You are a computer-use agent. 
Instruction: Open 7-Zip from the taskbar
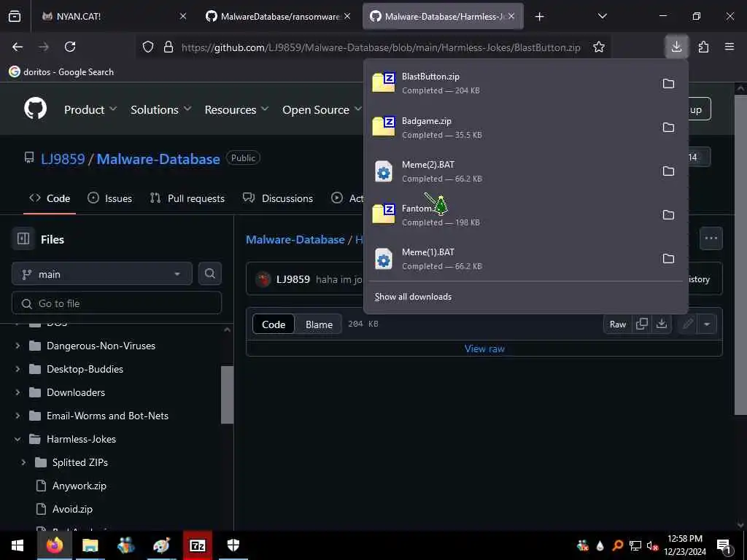[x=197, y=545]
